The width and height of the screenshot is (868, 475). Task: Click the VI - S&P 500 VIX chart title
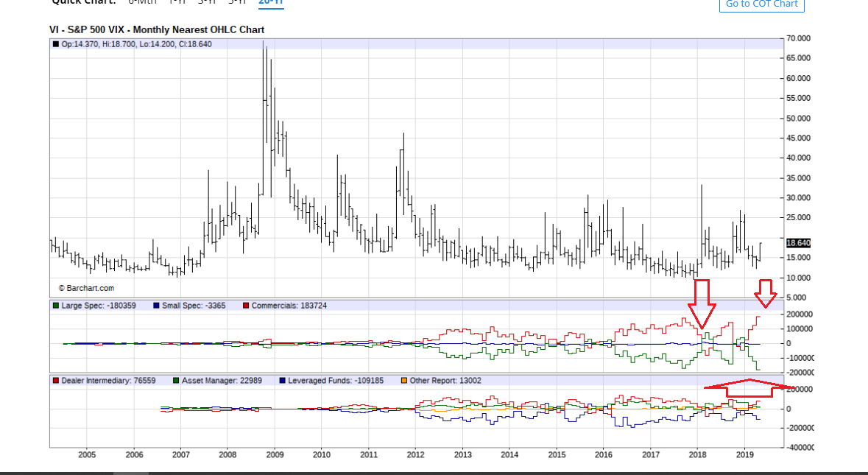(x=157, y=30)
